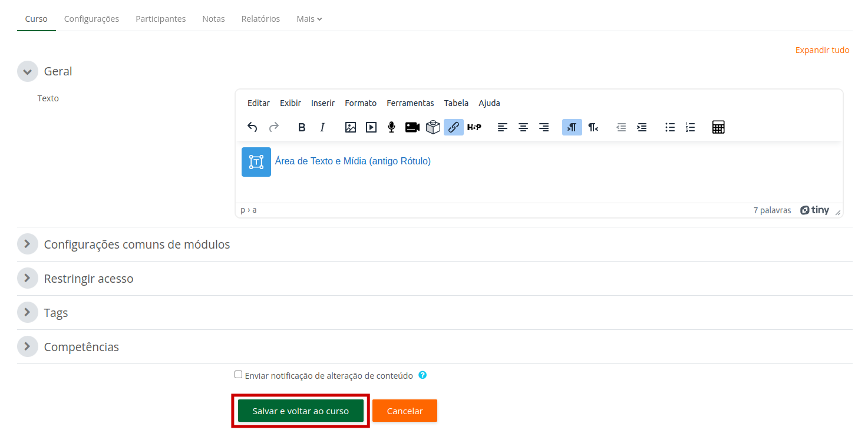Click the 'Expandir tudo' link
868x443 pixels.
[x=822, y=49]
